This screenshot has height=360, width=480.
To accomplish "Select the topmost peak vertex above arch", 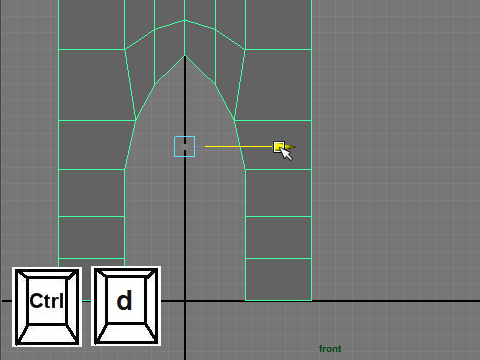I will point(185,20).
